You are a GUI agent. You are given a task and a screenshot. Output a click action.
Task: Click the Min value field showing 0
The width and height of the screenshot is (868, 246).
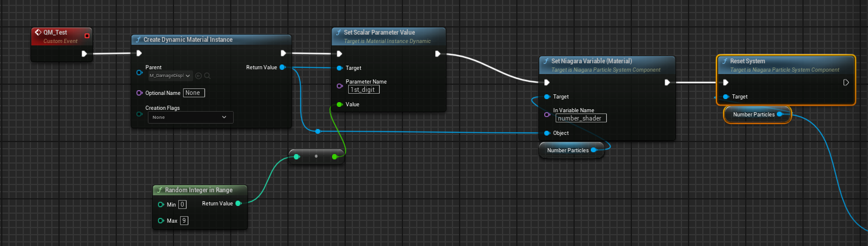pos(182,204)
